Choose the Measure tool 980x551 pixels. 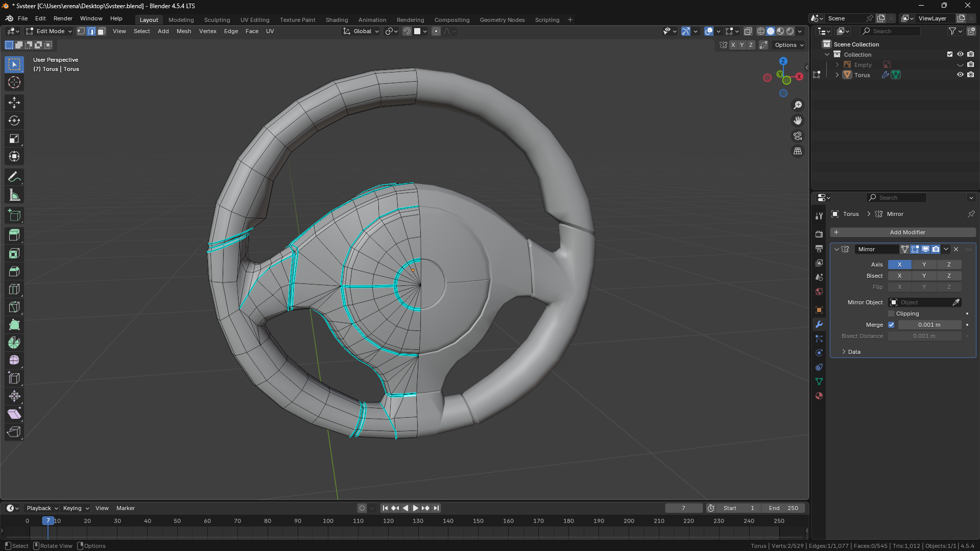(x=14, y=195)
